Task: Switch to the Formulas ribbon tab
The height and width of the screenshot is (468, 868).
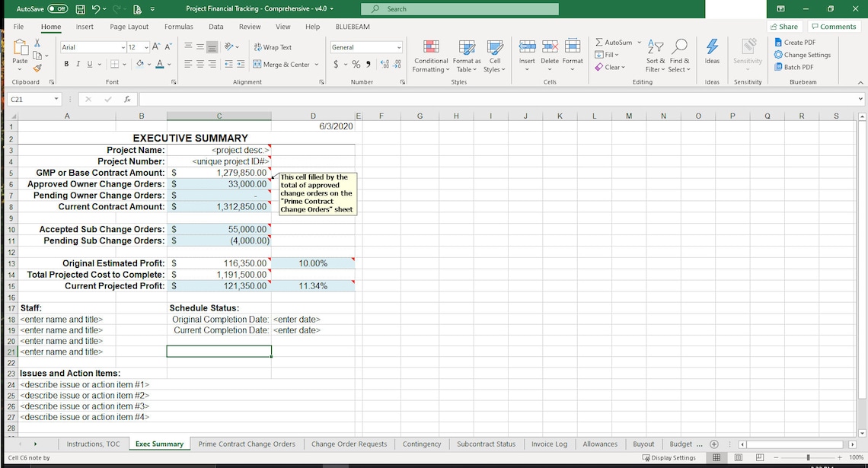Action: click(178, 26)
